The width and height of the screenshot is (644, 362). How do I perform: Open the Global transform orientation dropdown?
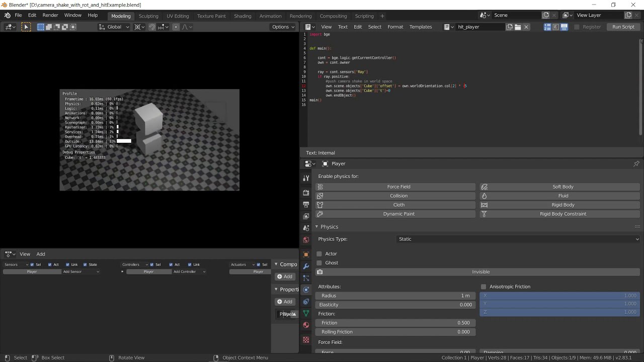pyautogui.click(x=114, y=27)
